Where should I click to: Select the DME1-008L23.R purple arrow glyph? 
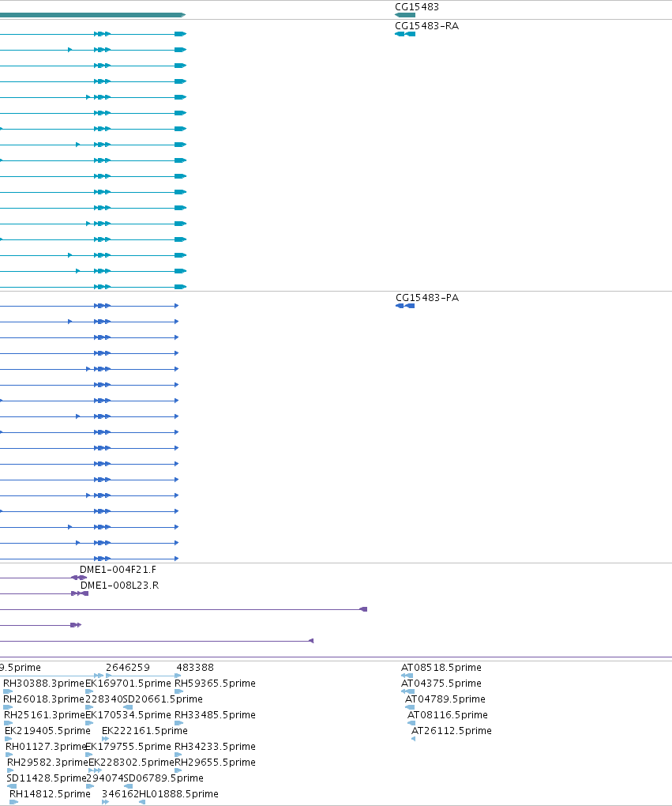coord(80,593)
